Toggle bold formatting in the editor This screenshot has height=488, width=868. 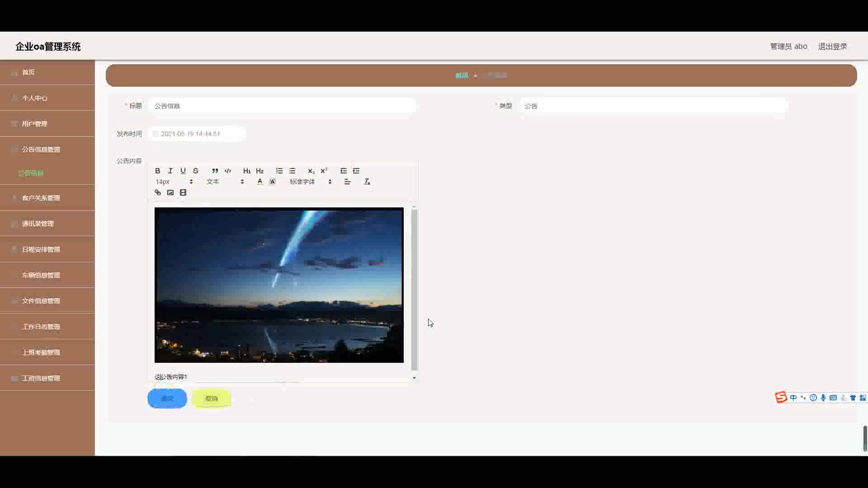[157, 171]
